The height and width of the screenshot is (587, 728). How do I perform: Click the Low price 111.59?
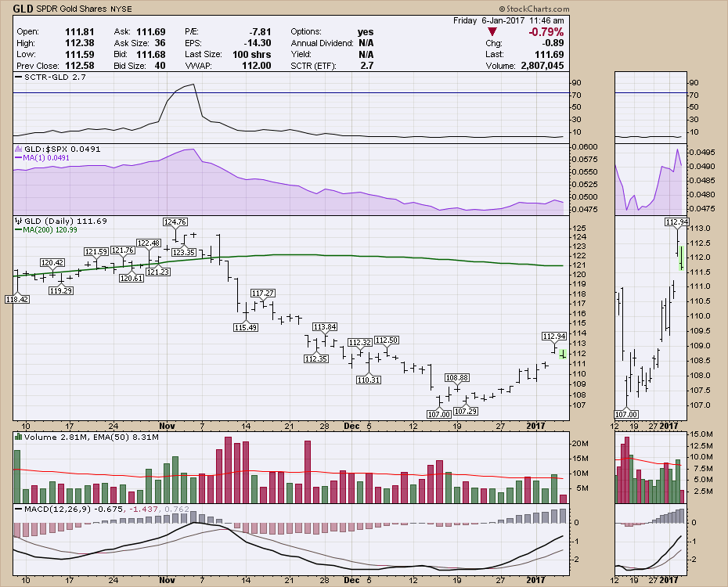click(x=79, y=54)
